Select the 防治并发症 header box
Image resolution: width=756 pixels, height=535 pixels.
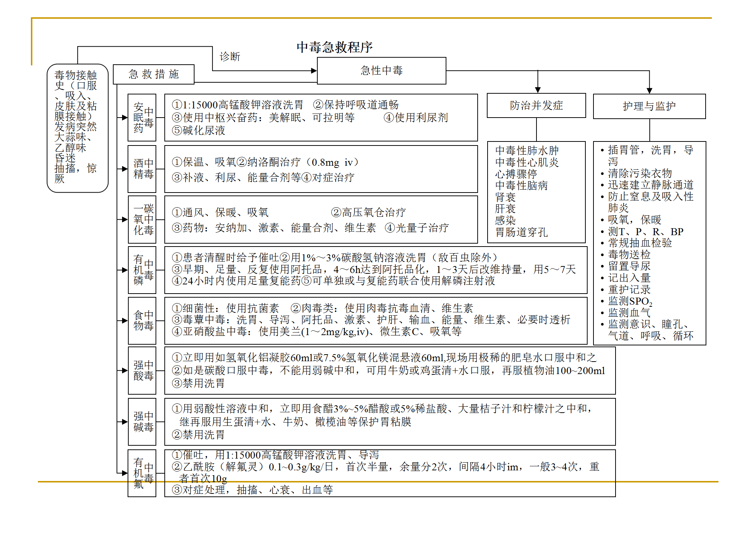click(536, 105)
